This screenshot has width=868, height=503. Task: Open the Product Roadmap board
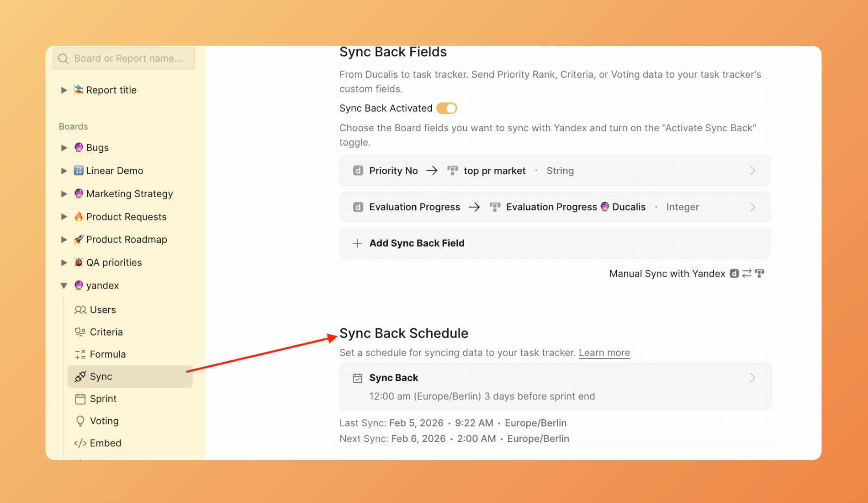coord(127,240)
